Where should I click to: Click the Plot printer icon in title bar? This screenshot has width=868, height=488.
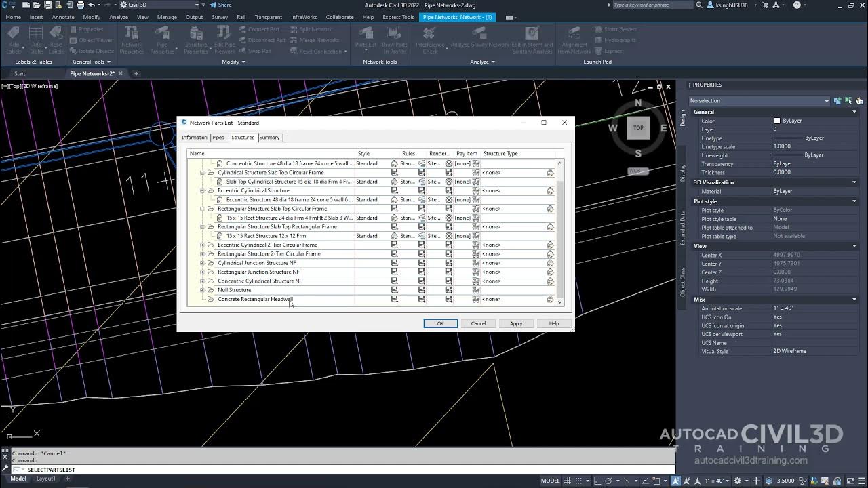[x=80, y=5]
